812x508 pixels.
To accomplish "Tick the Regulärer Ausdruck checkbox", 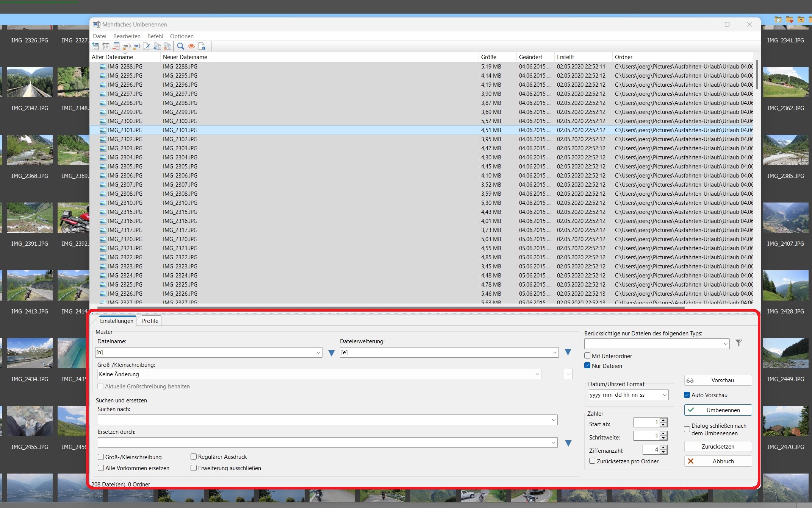I will click(x=194, y=457).
